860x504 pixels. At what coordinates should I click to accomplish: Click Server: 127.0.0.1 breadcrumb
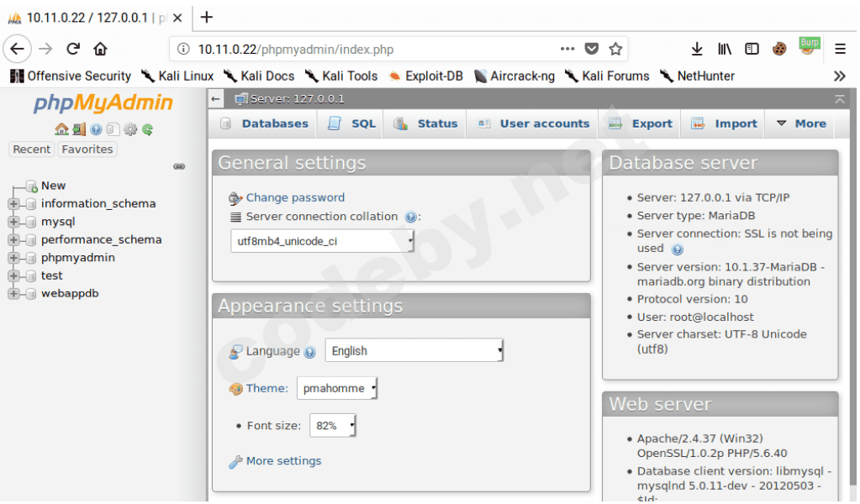click(x=297, y=99)
